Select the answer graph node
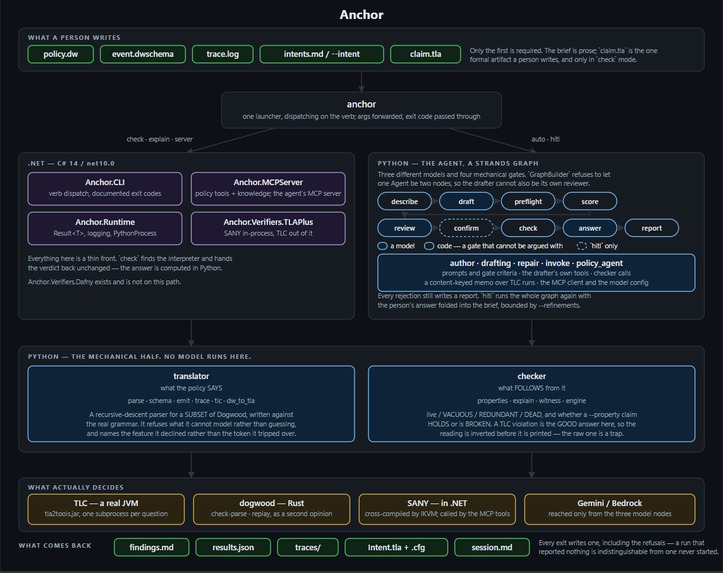This screenshot has width=723, height=573. click(590, 228)
